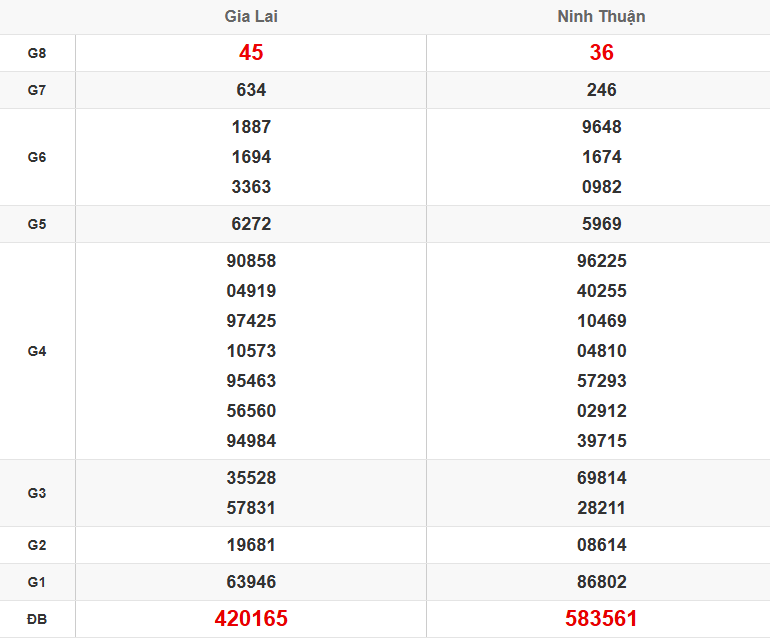This screenshot has width=770, height=638.
Task: Click the Ninh Thuận column header
Action: coord(601,17)
